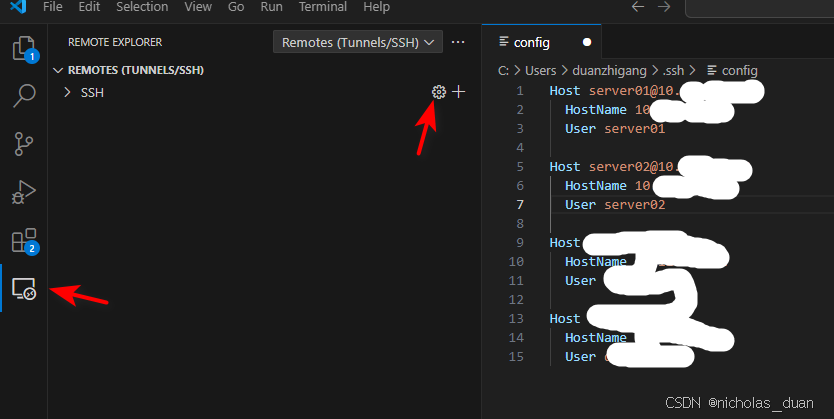Open the View menu
Image resolution: width=834 pixels, height=419 pixels.
coord(198,7)
